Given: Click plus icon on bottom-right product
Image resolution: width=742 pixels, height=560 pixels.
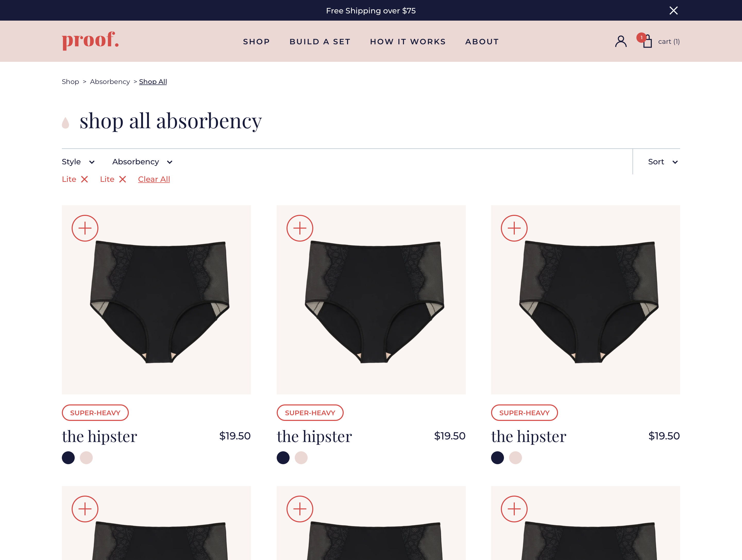Looking at the screenshot, I should tap(514, 509).
